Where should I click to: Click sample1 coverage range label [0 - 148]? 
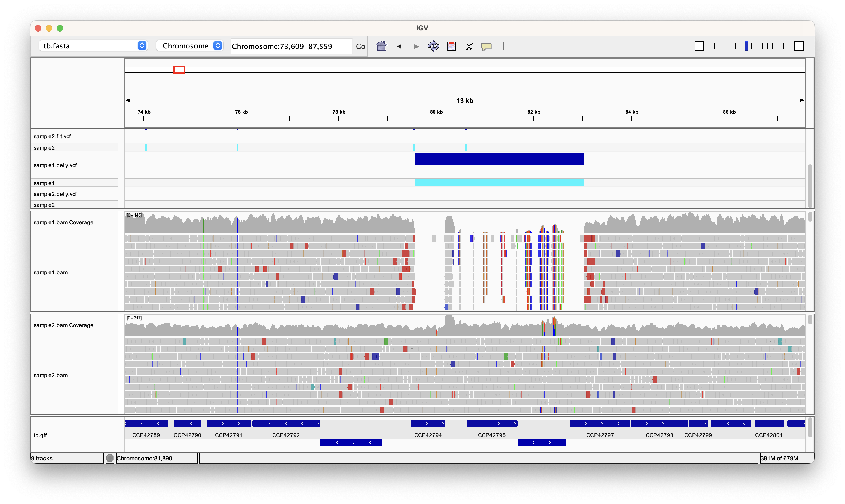[134, 215]
